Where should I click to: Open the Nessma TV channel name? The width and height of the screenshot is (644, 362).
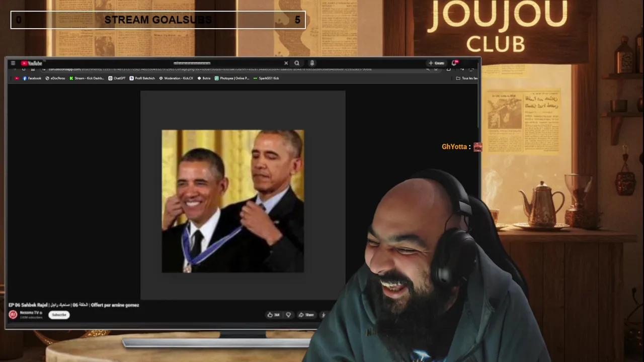(x=31, y=313)
